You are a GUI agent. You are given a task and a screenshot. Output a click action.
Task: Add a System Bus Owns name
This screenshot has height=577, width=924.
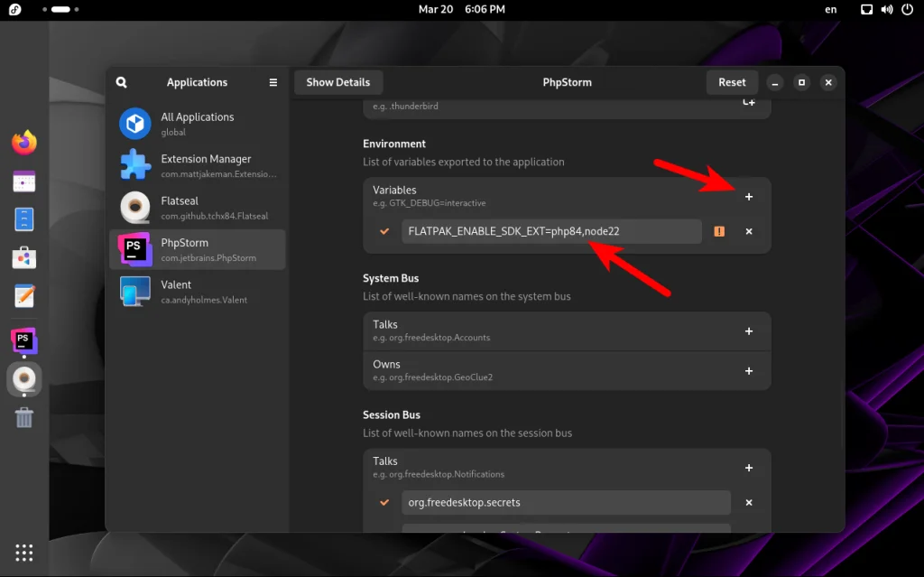[x=749, y=370]
